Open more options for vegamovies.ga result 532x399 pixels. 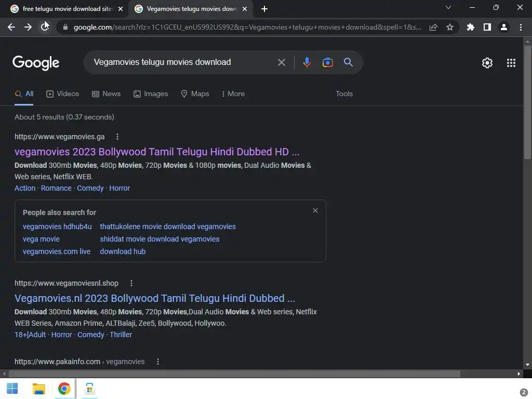(117, 137)
